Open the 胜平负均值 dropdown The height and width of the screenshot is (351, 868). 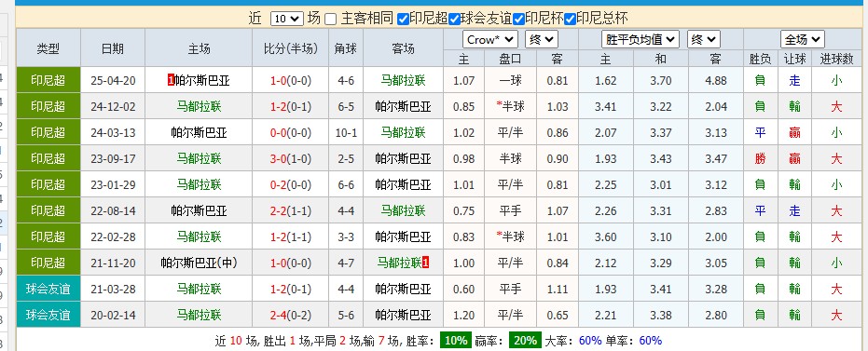coord(640,39)
